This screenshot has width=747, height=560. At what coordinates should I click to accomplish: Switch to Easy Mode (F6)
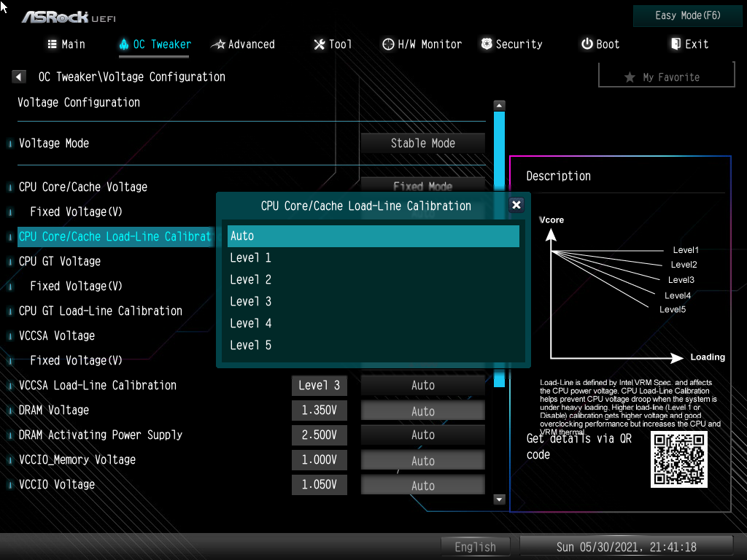coord(688,15)
